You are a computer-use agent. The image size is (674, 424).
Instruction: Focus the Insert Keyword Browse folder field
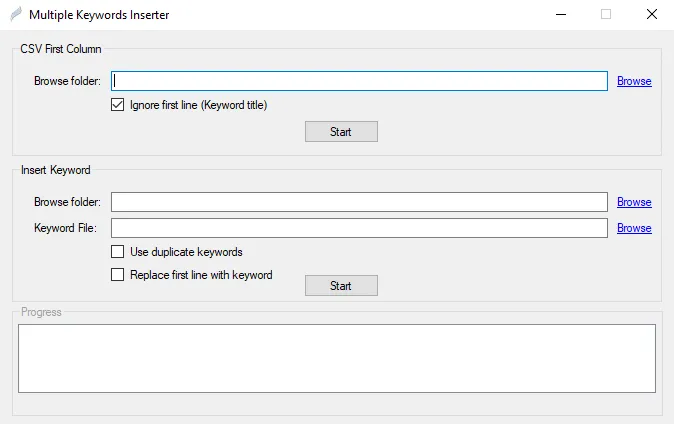pos(359,202)
